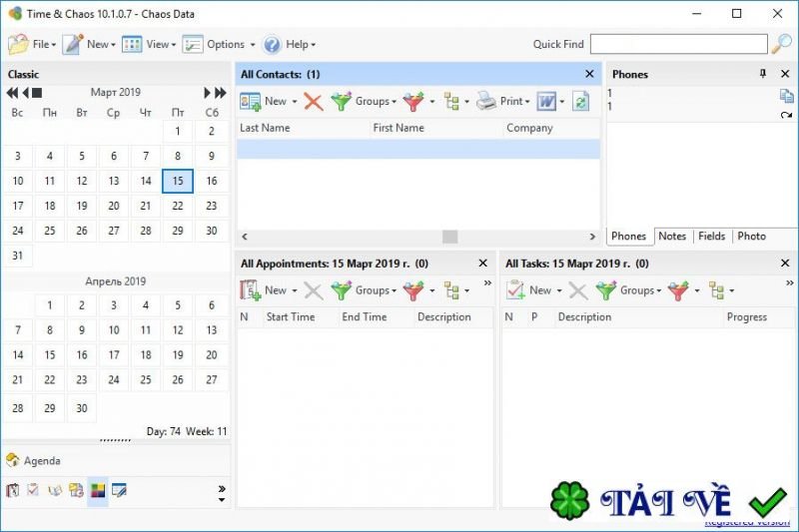Open the main New menu
The height and width of the screenshot is (532, 799).
89,44
